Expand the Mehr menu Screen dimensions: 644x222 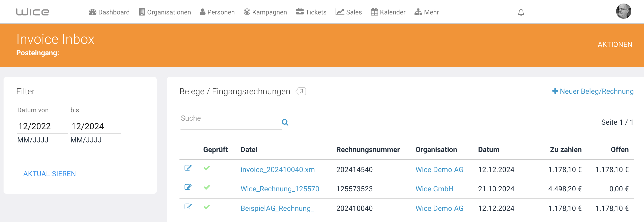(427, 12)
